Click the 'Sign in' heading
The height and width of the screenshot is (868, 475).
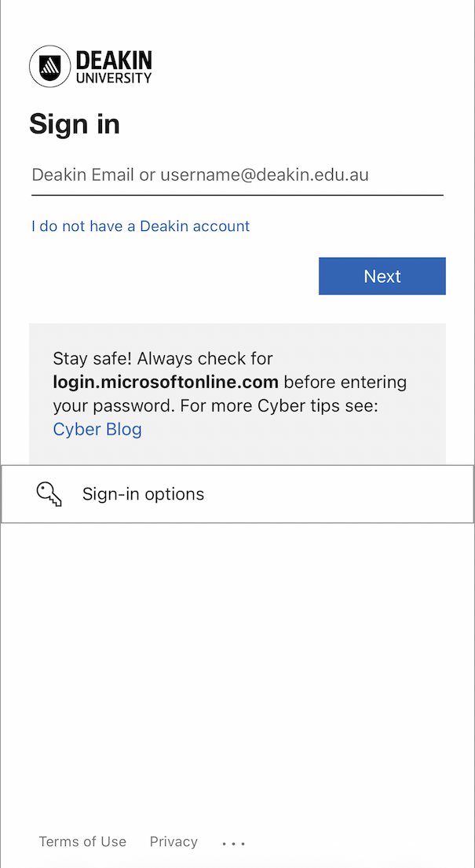pos(75,124)
